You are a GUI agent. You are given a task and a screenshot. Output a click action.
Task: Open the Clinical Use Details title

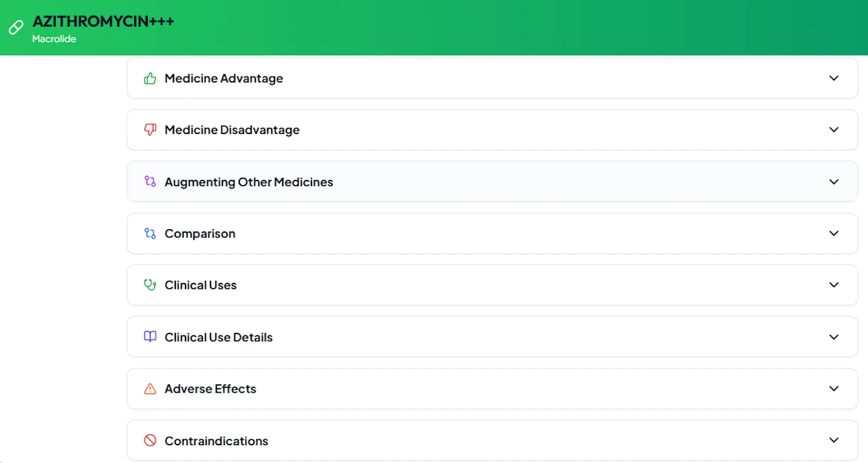(x=219, y=337)
